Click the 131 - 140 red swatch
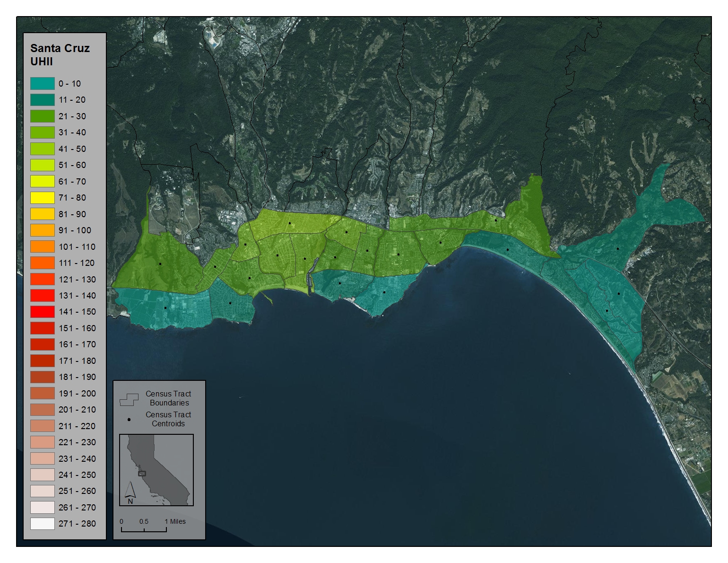Screen dimensions: 728x563 coord(43,296)
